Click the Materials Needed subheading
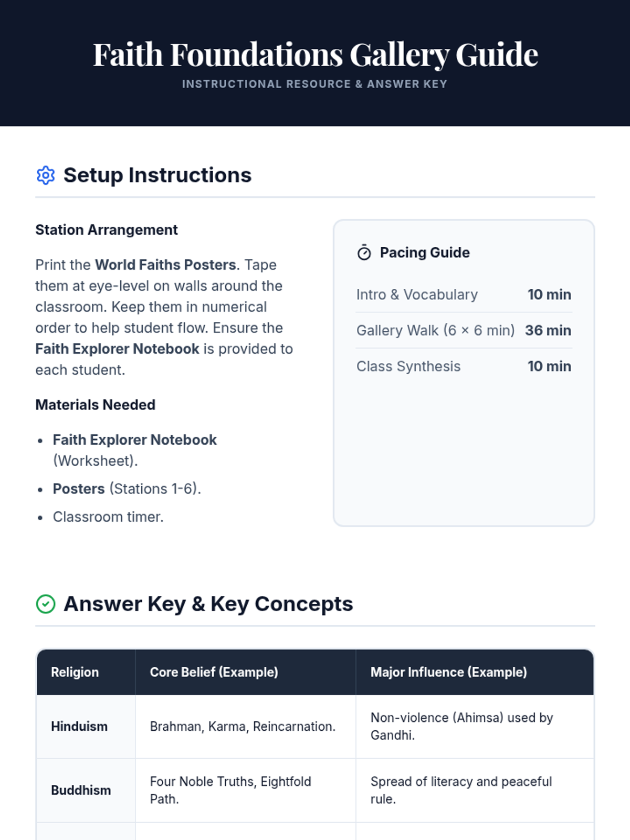630x840 pixels. coord(96,405)
